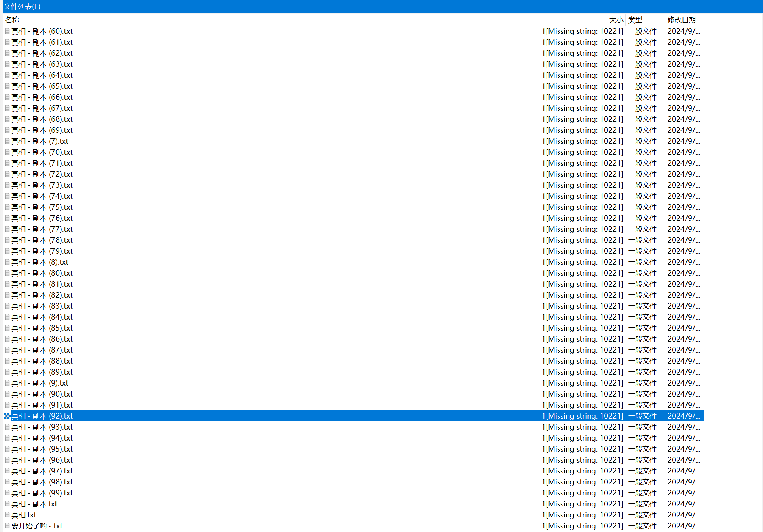Click file icon of 真相 - 副本 (8).txt
The width and height of the screenshot is (763, 532).
pos(7,262)
